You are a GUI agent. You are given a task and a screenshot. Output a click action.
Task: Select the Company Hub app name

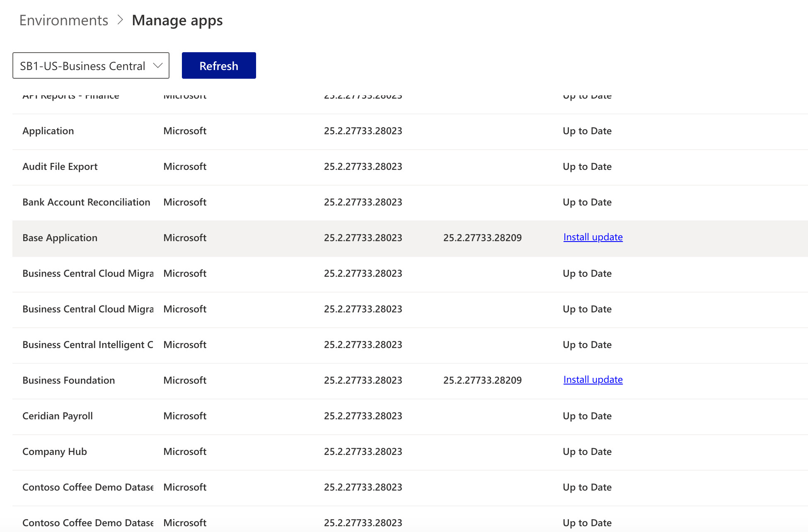55,452
